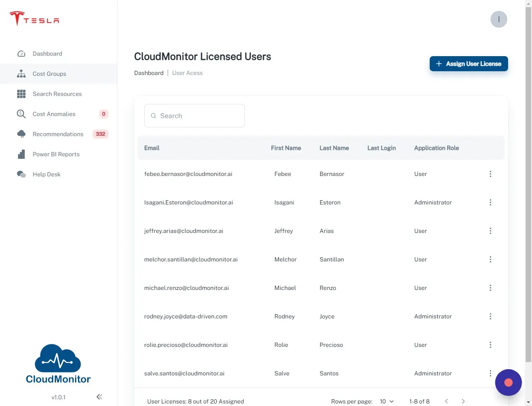Open actions menu for rolie.precioso row
The image size is (532, 406).
[490, 345]
